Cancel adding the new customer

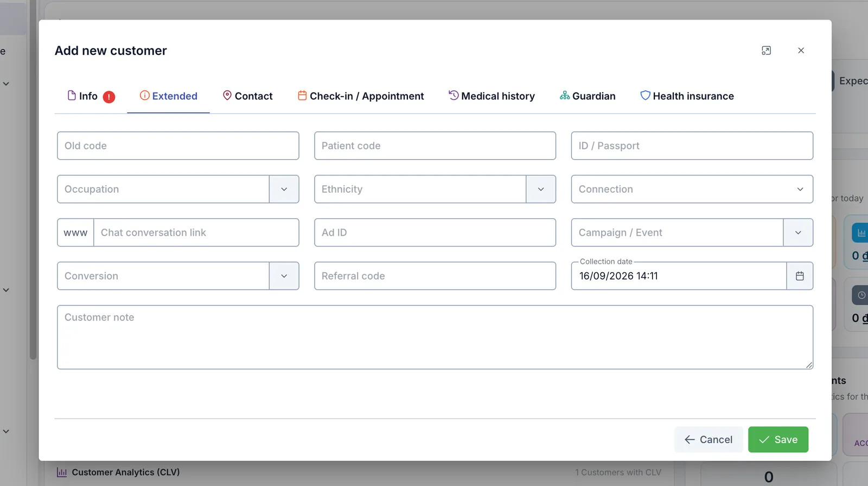click(709, 439)
